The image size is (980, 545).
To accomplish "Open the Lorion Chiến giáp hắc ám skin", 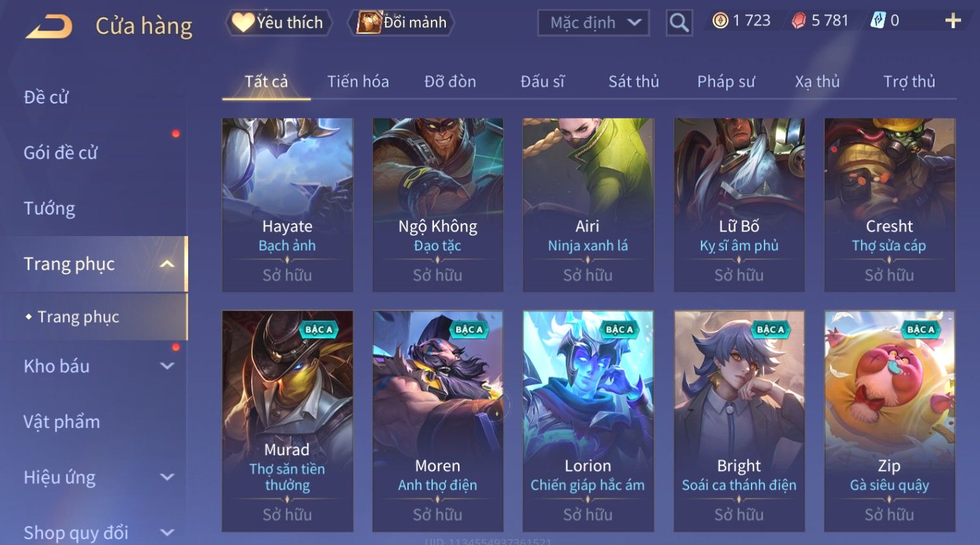I will (x=588, y=421).
